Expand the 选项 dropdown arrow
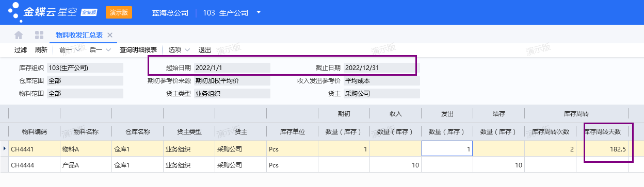The width and height of the screenshot is (644, 187). [187, 50]
